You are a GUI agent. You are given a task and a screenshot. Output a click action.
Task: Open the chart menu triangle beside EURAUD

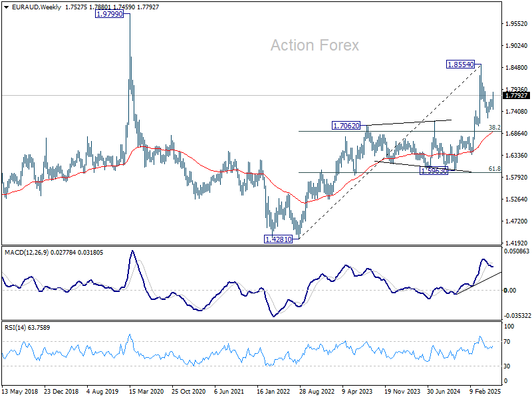point(6,7)
